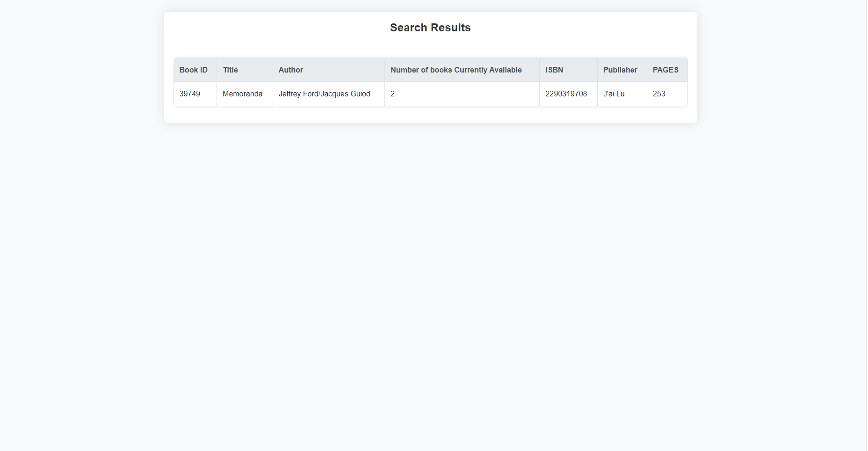Click the title Memoranda
The width and height of the screenshot is (868, 451).
tap(242, 94)
